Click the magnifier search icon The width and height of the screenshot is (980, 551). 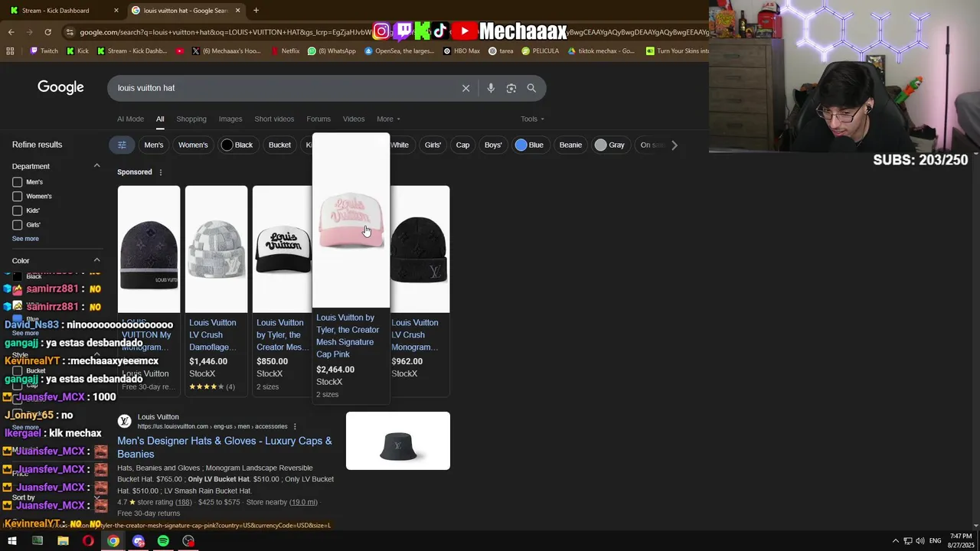[x=531, y=88]
